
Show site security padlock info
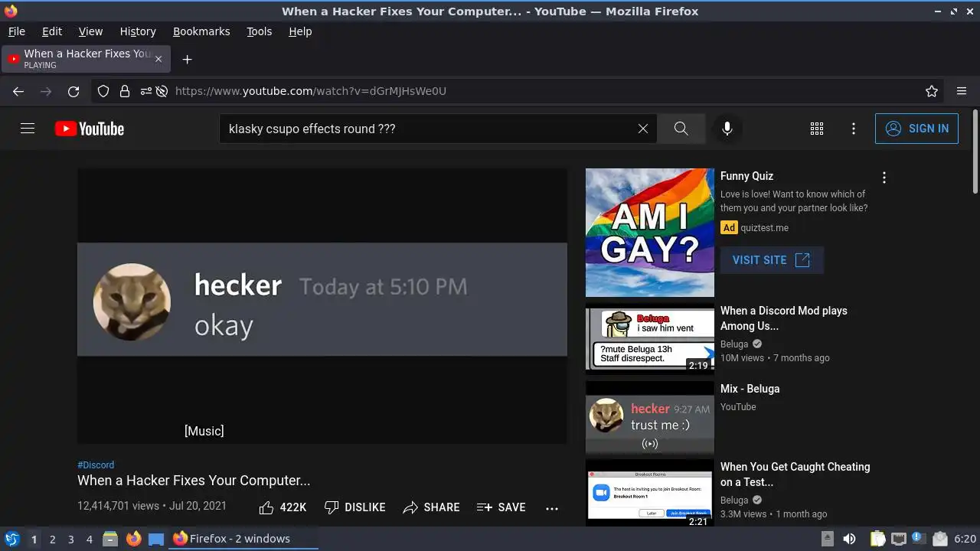pos(125,91)
